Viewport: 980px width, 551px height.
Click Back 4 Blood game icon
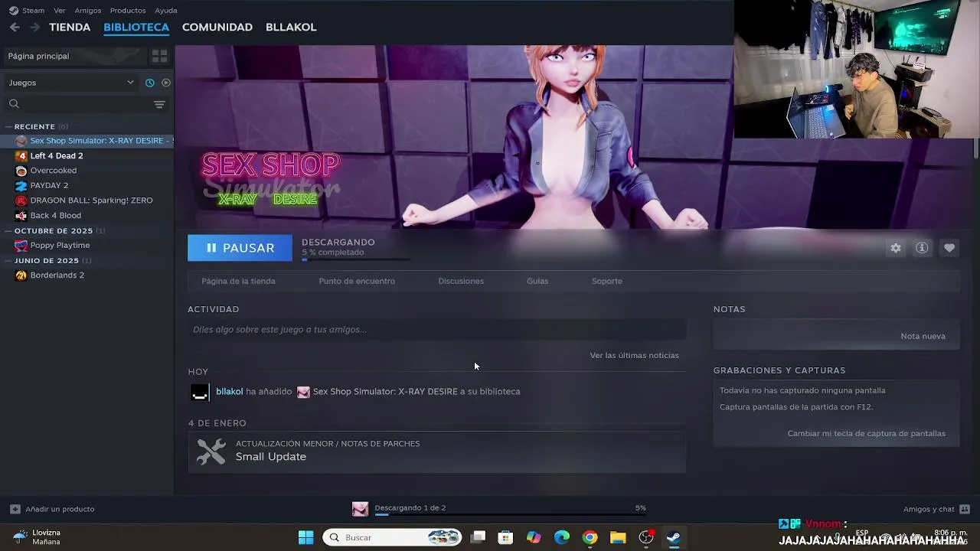[21, 215]
